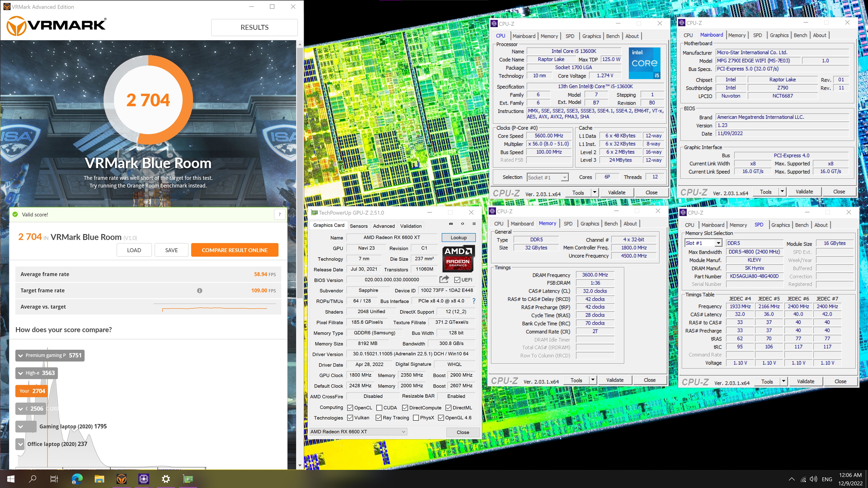This screenshot has width=868, height=488.
Task: Click the Target frame rate info icon
Action: coord(199,290)
